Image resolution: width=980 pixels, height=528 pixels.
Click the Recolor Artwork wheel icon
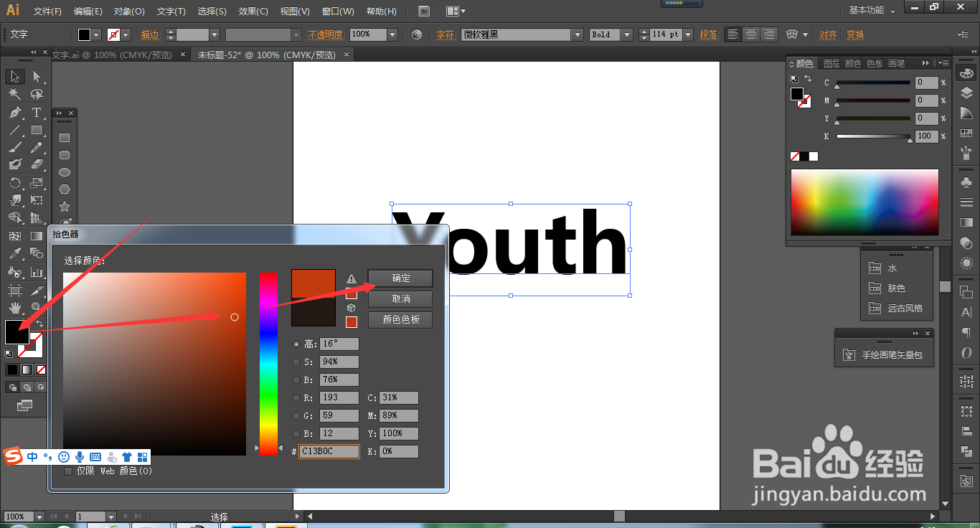[x=417, y=34]
